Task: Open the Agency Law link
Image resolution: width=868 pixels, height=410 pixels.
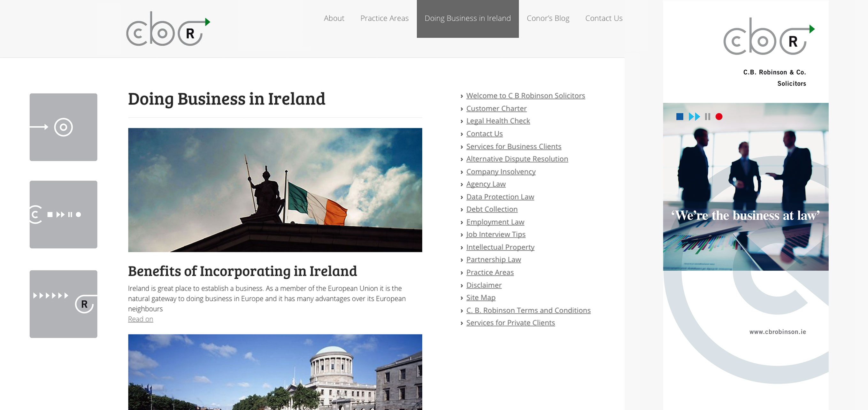Action: coord(486,184)
